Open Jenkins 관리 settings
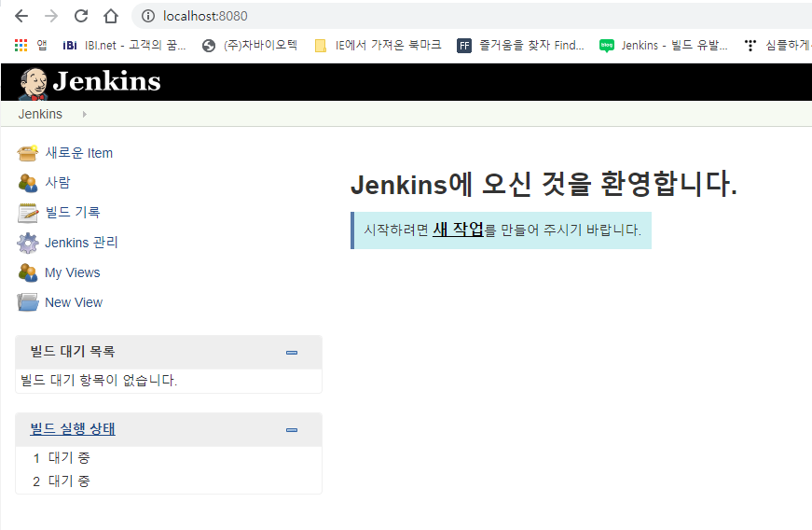 (x=81, y=243)
